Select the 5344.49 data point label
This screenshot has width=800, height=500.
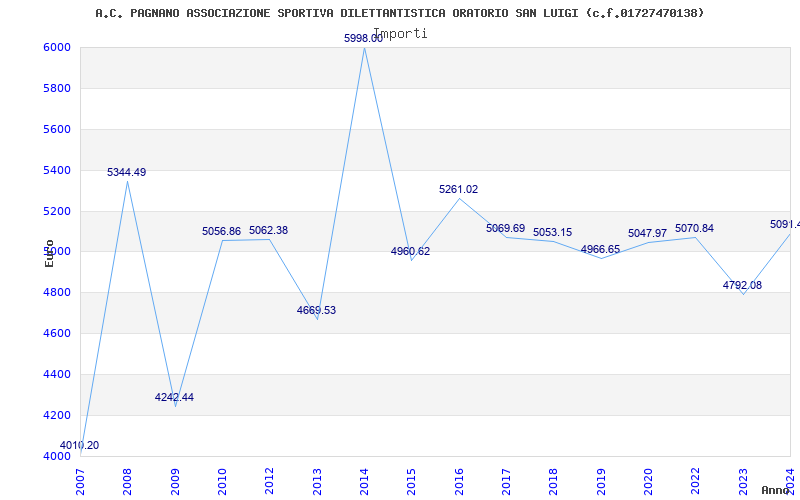(x=127, y=173)
